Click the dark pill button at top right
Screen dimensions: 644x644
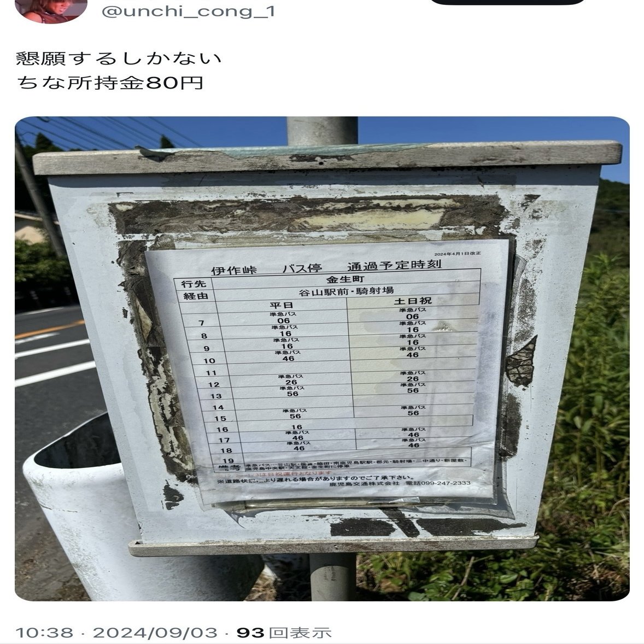pyautogui.click(x=507, y=2)
